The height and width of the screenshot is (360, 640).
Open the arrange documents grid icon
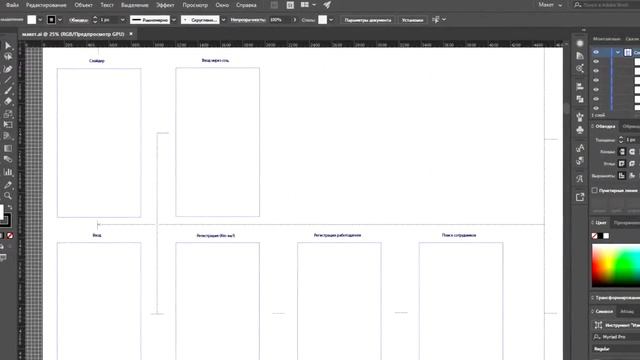[305, 5]
